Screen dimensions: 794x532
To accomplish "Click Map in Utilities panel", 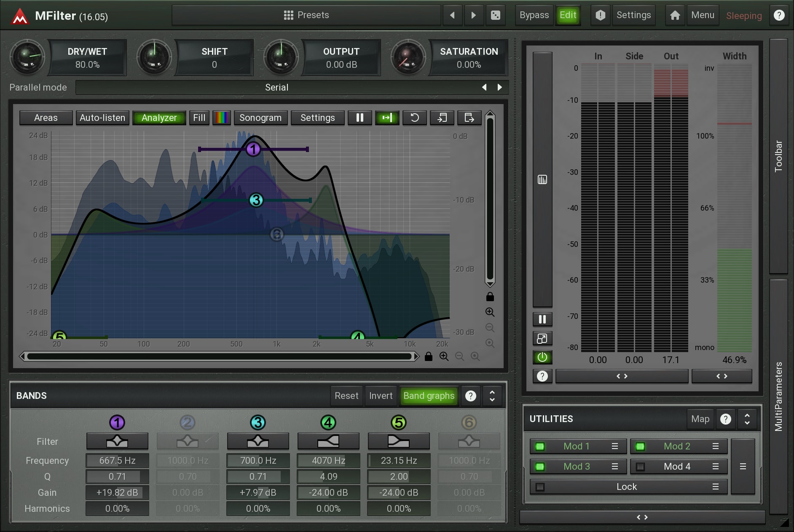I will point(700,419).
